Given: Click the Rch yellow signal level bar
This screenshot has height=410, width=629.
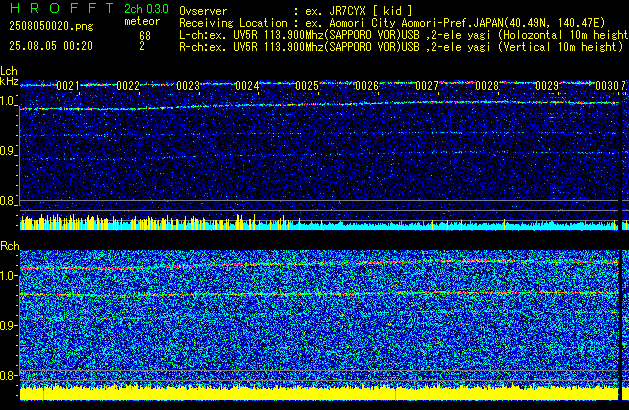Looking at the screenshot, I should coord(319,393).
